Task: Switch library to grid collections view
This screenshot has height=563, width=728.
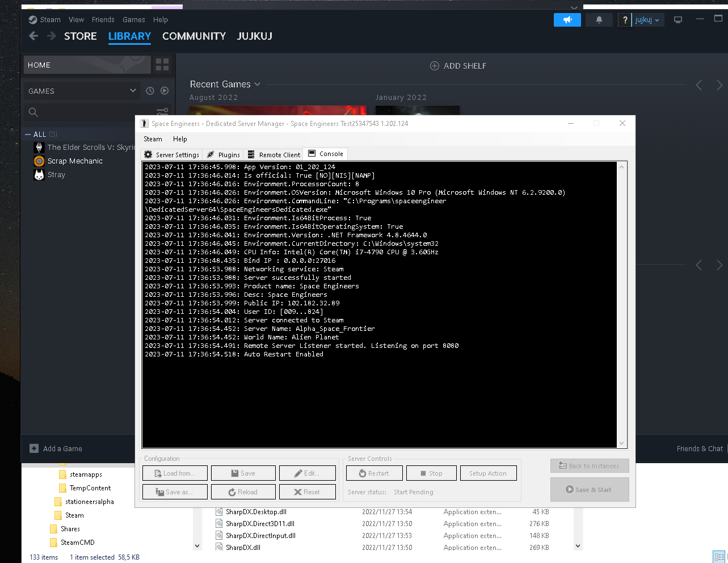Action: 162,65
